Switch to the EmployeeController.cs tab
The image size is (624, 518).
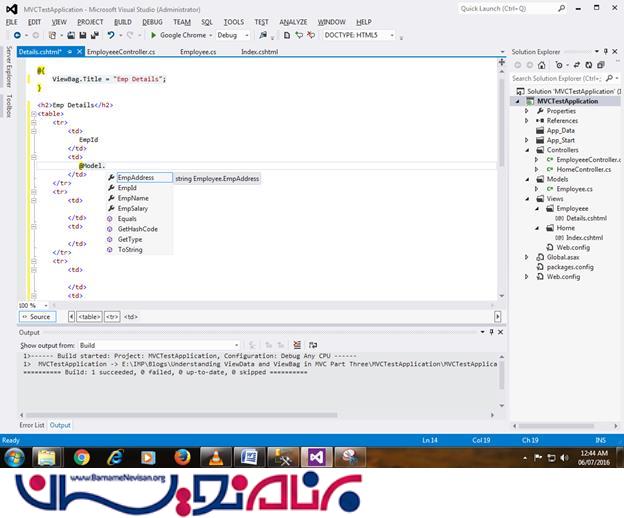pos(120,51)
